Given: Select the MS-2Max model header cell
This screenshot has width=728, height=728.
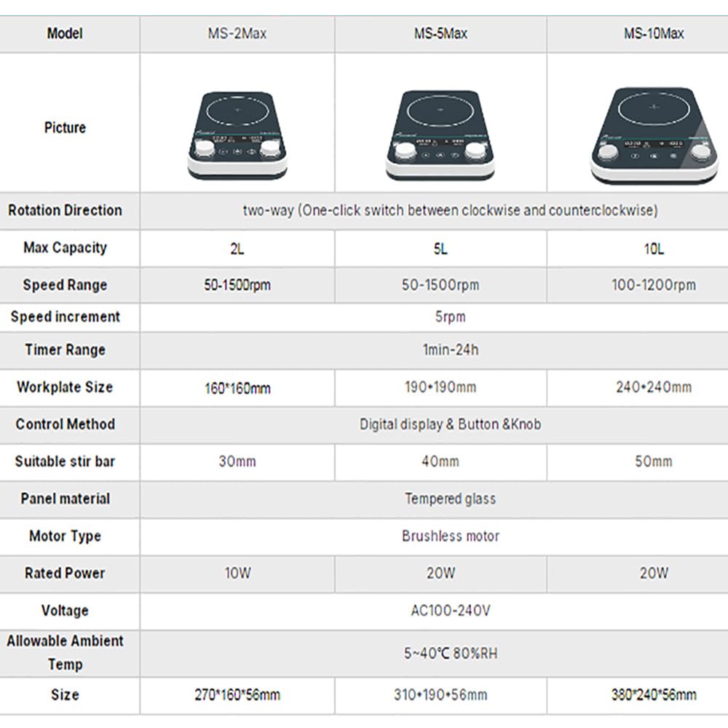Looking at the screenshot, I should pyautogui.click(x=237, y=34).
